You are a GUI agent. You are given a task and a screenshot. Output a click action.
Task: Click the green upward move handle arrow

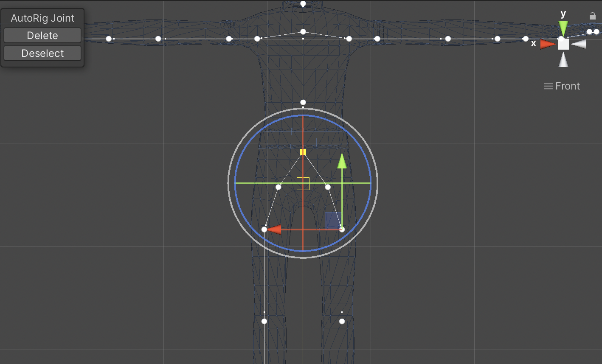click(342, 162)
